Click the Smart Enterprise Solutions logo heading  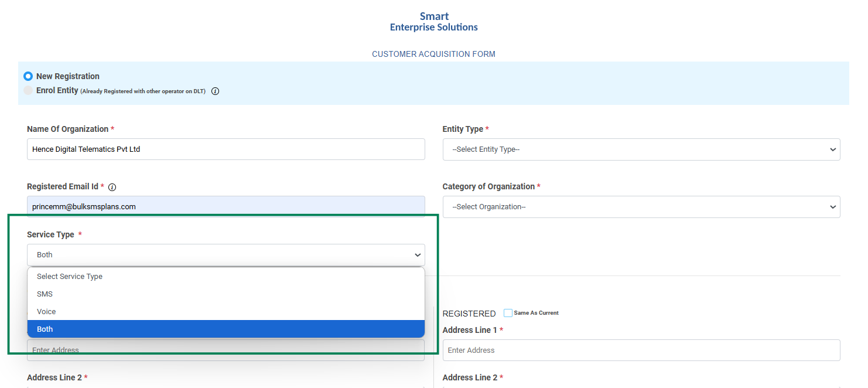pos(434,22)
